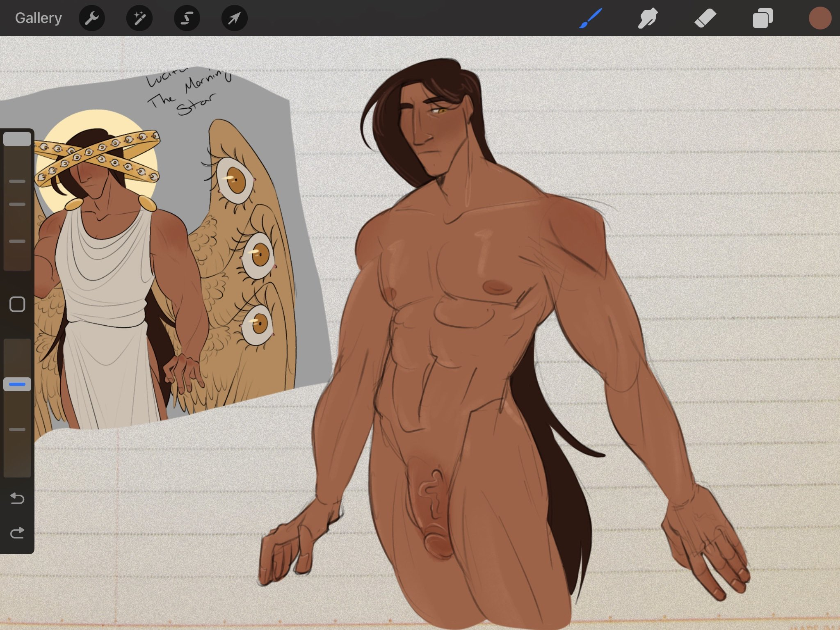Open the active brown color swatch
The height and width of the screenshot is (630, 840).
820,18
